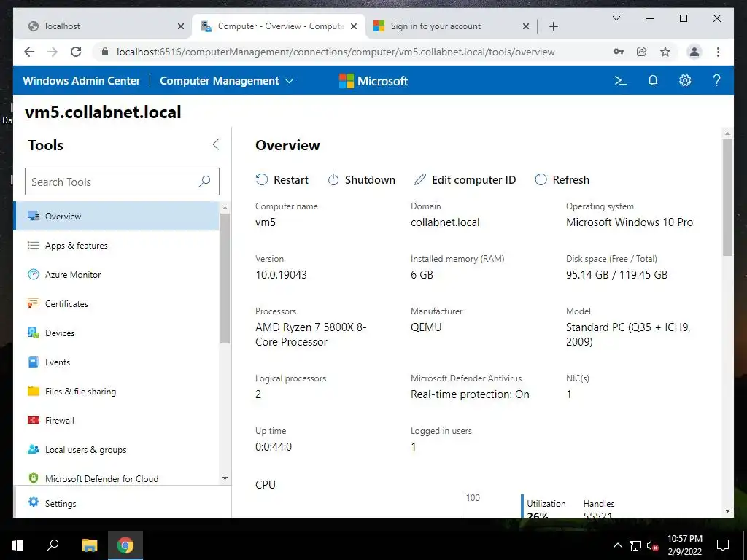Open the taskbar volume icon
The width and height of the screenshot is (747, 560).
click(x=652, y=545)
